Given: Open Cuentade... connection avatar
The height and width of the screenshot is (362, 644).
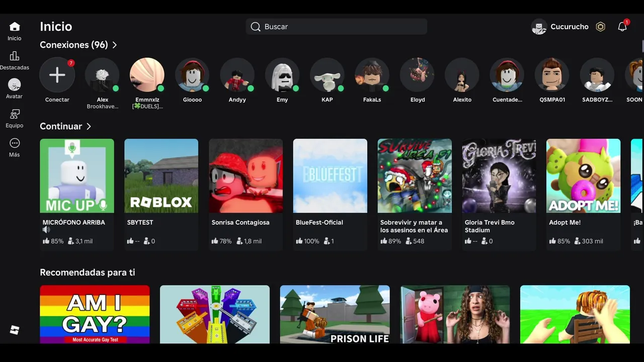Looking at the screenshot, I should coord(507,75).
